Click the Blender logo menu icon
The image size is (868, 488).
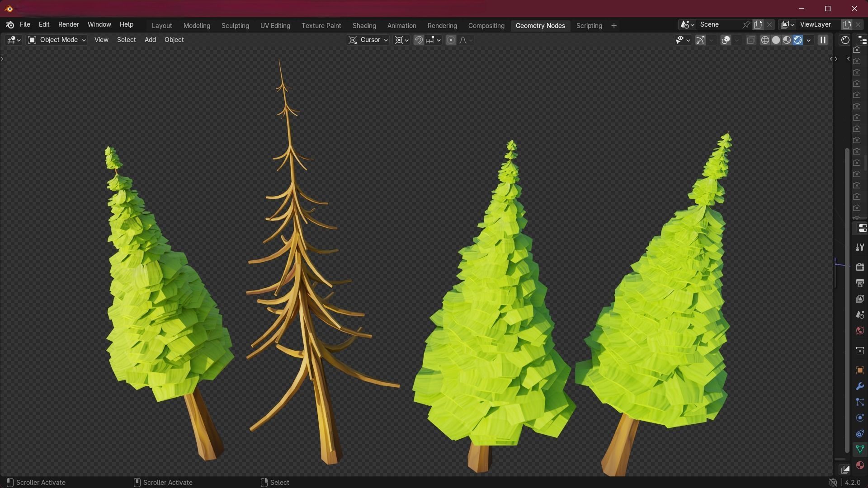coord(10,25)
